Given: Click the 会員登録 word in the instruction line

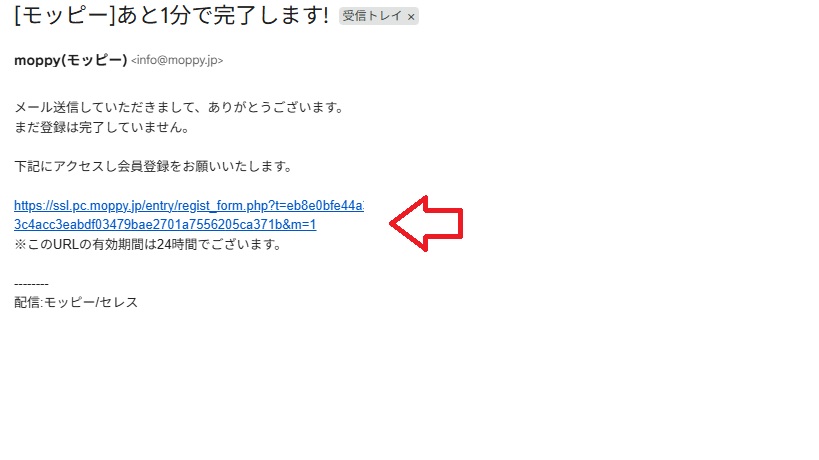Looking at the screenshot, I should [x=143, y=167].
